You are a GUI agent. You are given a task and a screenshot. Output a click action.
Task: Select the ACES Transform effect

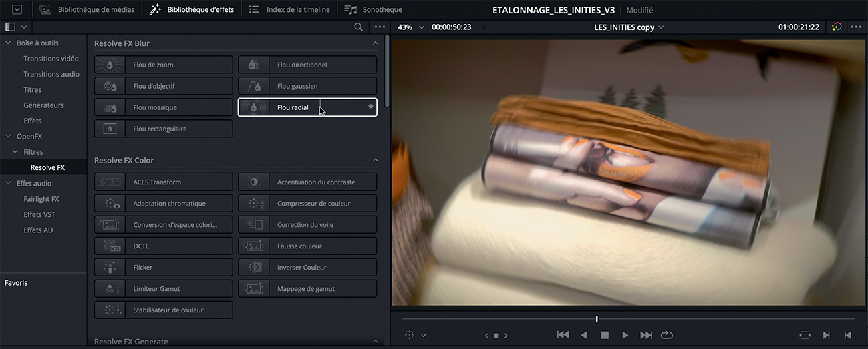click(x=164, y=182)
